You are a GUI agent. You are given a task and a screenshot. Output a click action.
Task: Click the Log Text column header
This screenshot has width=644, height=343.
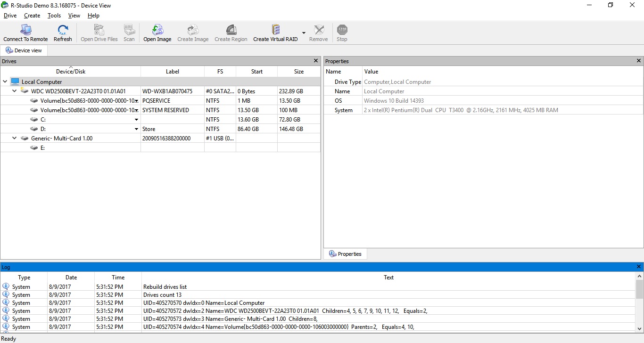coord(388,278)
